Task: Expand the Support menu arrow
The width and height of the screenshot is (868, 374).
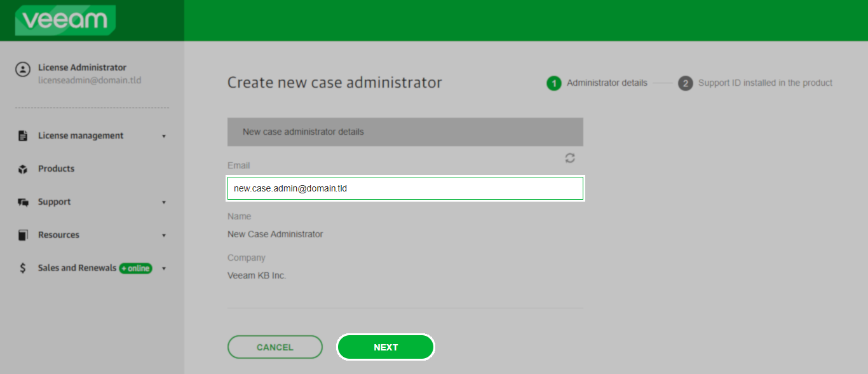Action: coord(164,202)
